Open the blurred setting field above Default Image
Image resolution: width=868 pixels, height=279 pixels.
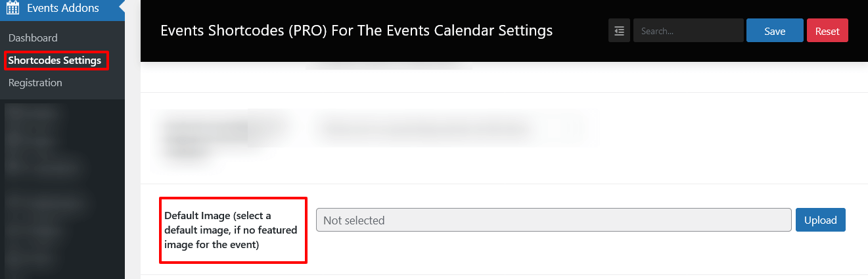click(x=453, y=127)
